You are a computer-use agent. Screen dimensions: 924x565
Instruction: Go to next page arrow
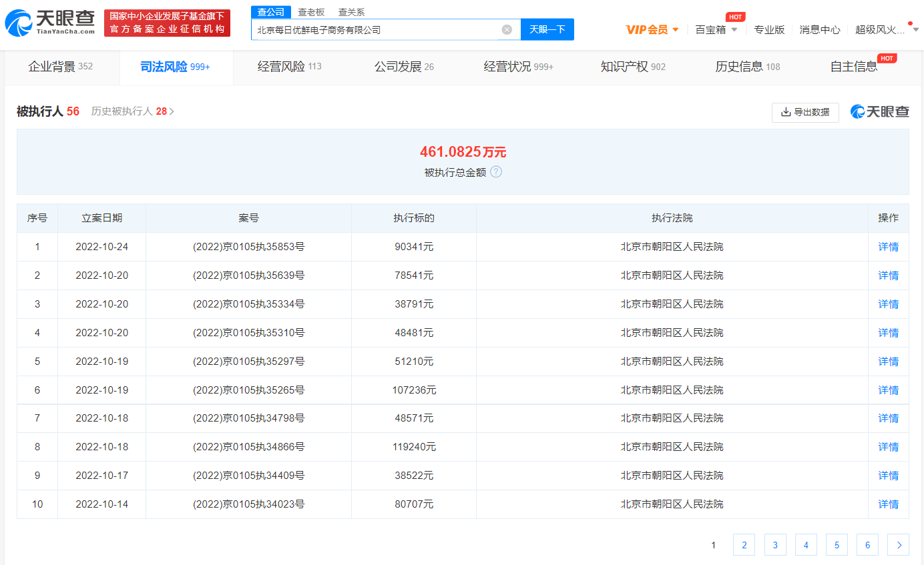click(x=898, y=545)
